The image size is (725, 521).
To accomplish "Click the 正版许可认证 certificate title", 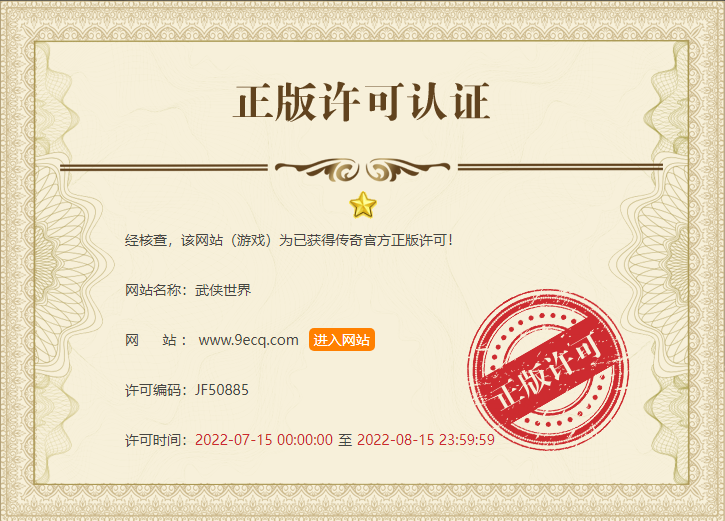I will 362,102.
